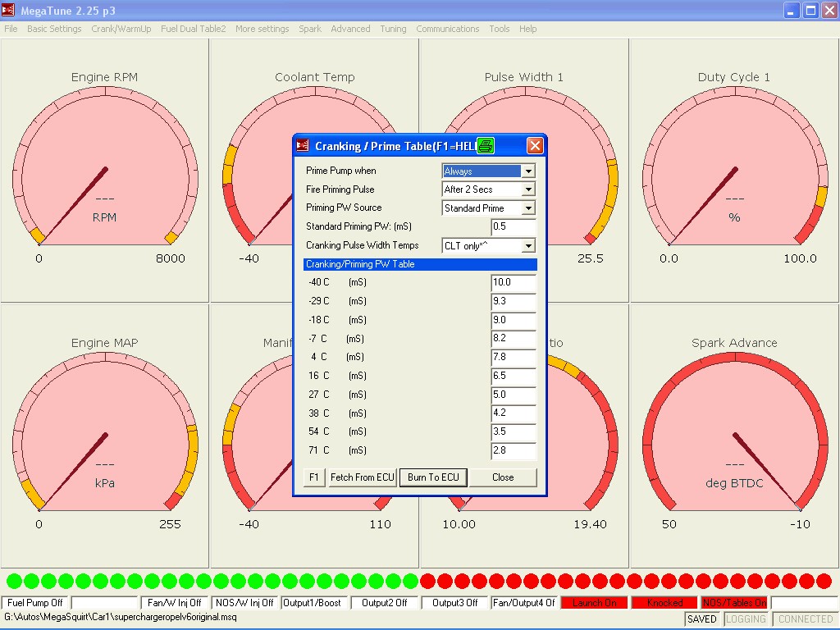Minimize the MegaTune window
The width and height of the screenshot is (840, 630).
(x=792, y=10)
